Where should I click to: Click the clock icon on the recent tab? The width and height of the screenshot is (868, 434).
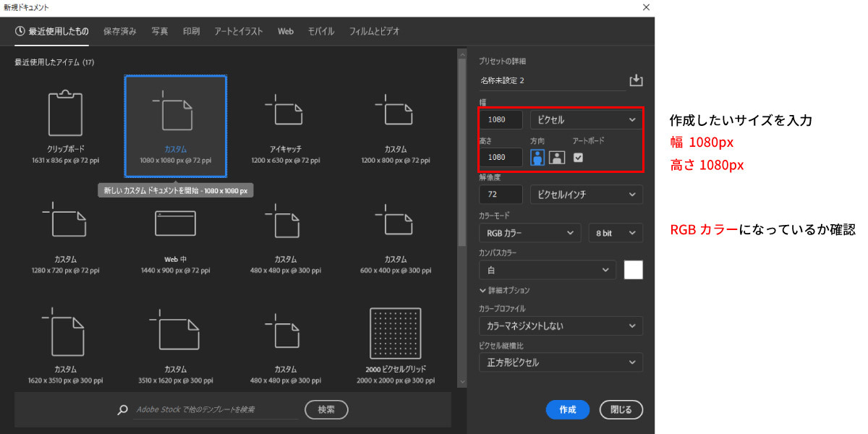pos(20,31)
